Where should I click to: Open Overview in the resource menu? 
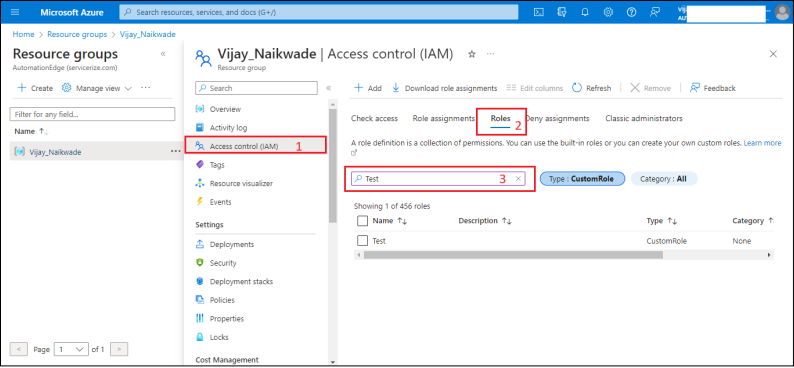pos(225,109)
